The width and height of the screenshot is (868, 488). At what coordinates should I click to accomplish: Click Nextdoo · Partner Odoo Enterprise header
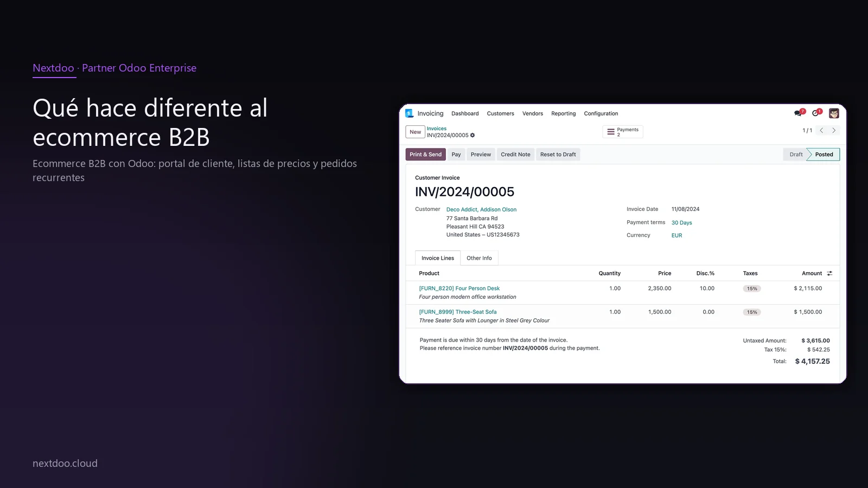(x=114, y=68)
